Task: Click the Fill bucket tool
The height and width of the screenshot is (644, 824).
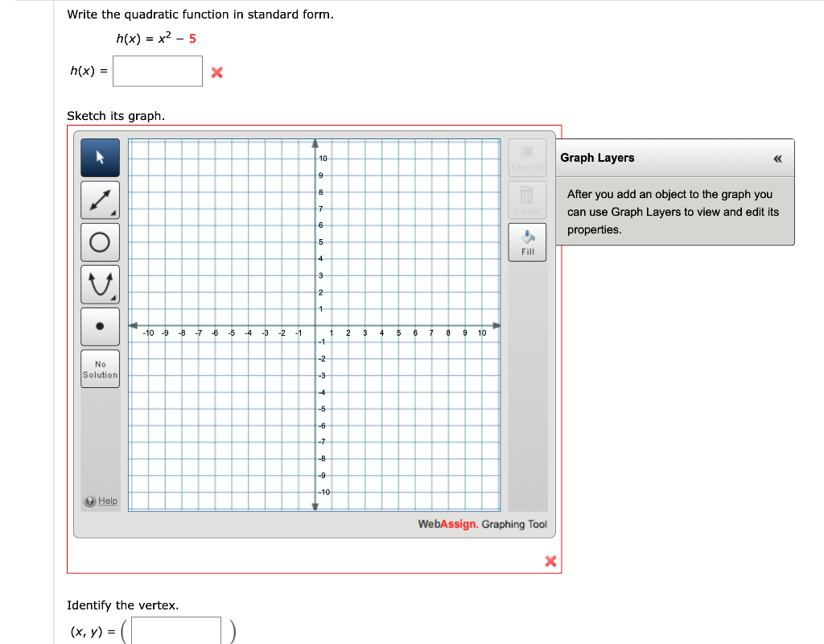Action: coord(527,242)
